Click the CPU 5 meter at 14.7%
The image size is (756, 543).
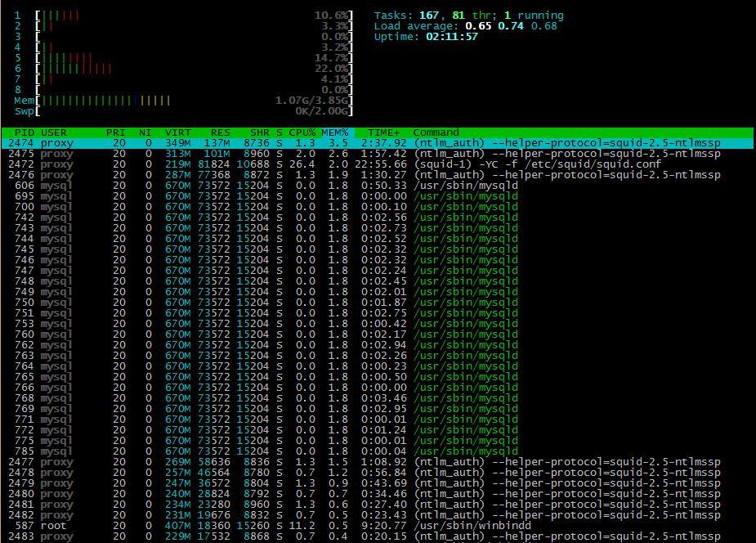tap(184, 58)
